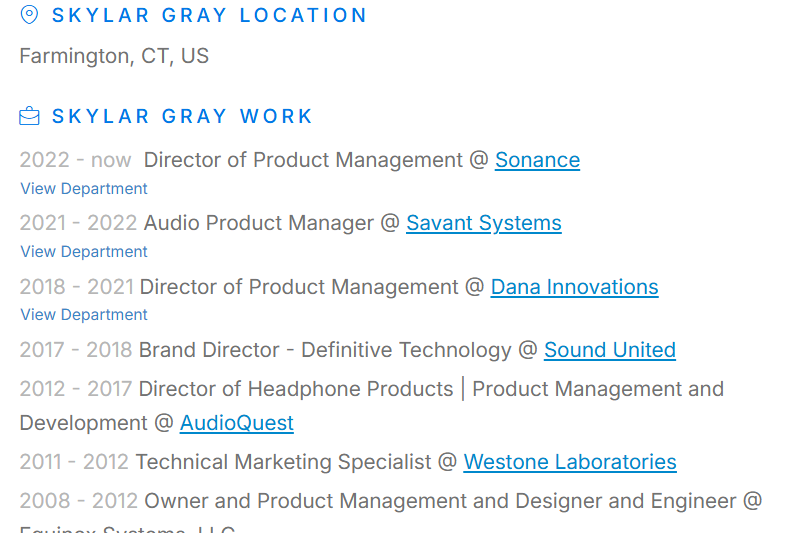Follow the Dana Innovations link
The width and height of the screenshot is (802, 533).
pos(574,287)
